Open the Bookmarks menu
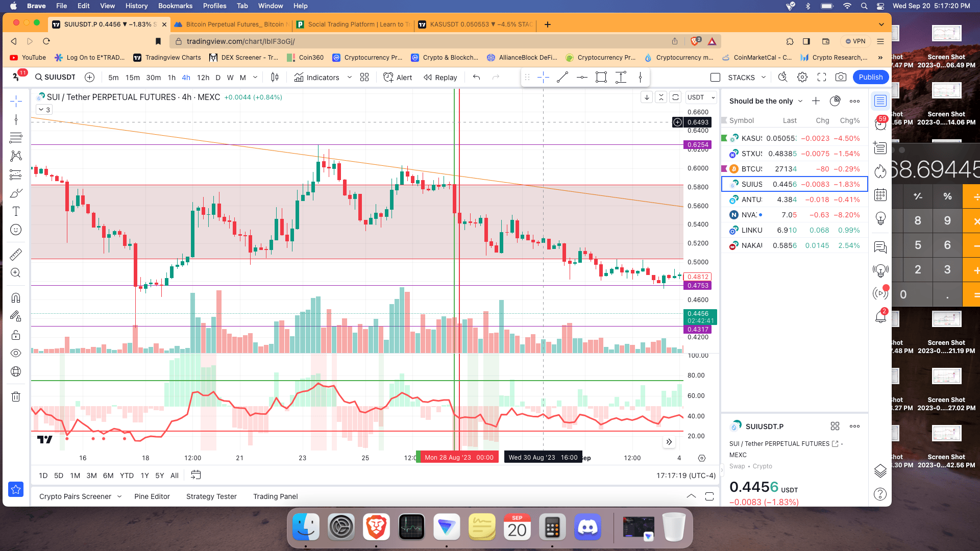This screenshot has height=551, width=980. coord(175,6)
